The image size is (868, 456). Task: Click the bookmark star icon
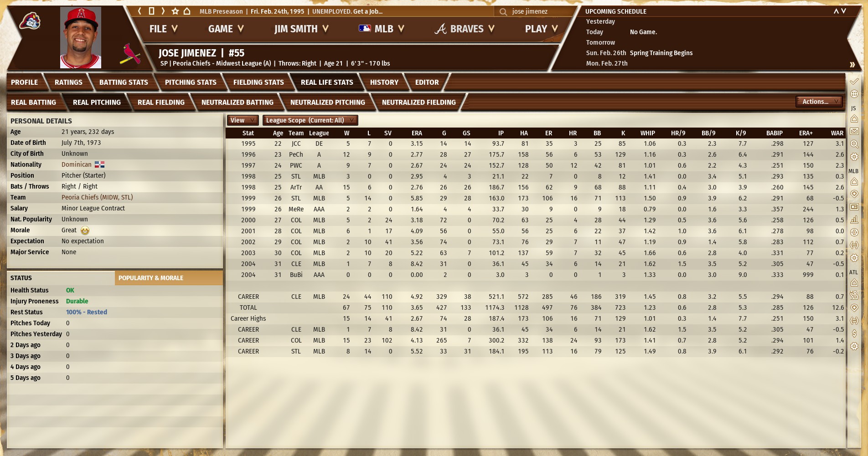(x=175, y=11)
